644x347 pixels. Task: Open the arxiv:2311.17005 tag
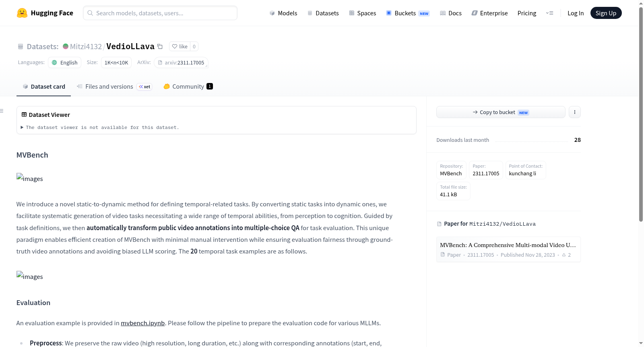tap(181, 62)
